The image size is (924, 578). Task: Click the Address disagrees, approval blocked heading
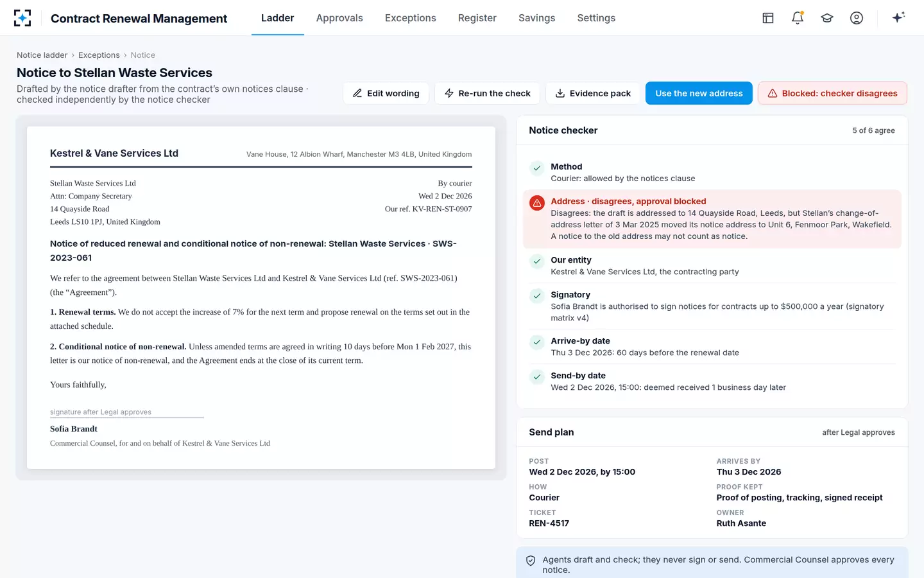coord(628,201)
